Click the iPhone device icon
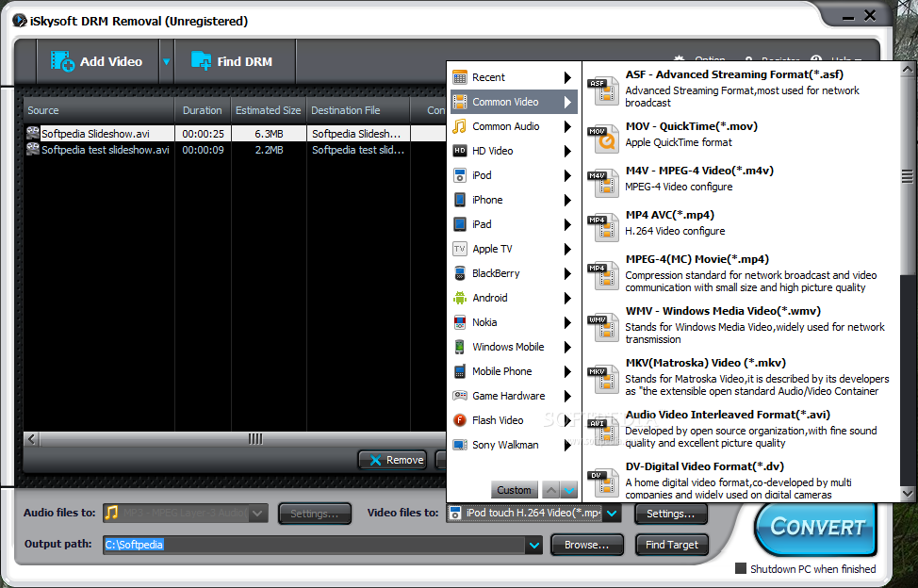 click(x=460, y=200)
